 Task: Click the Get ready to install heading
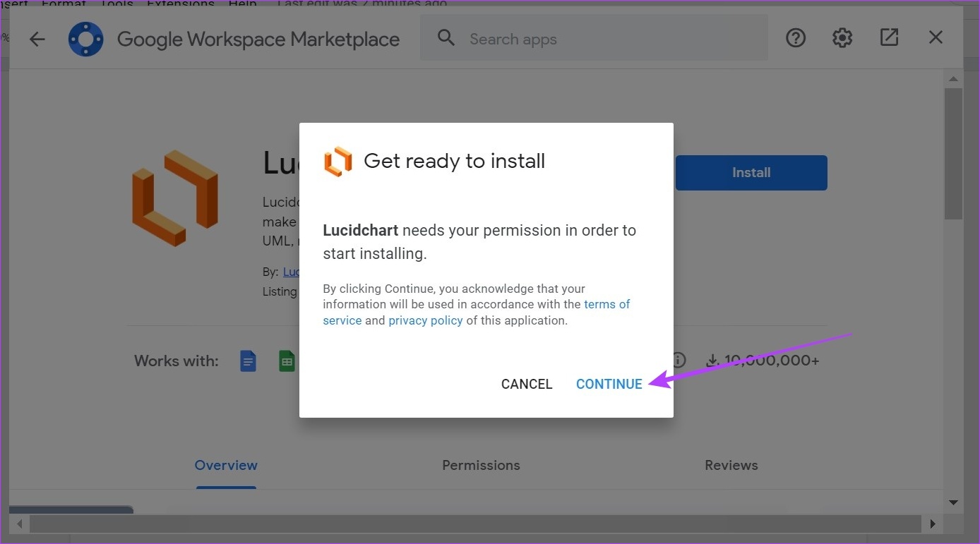(x=454, y=161)
